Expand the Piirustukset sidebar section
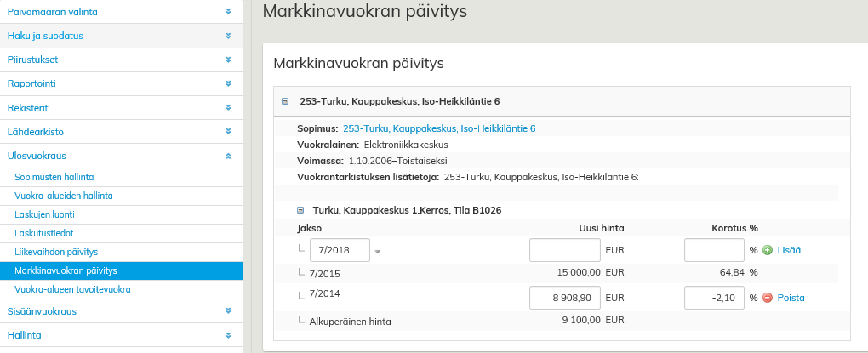This screenshot has width=868, height=353. pos(228,60)
